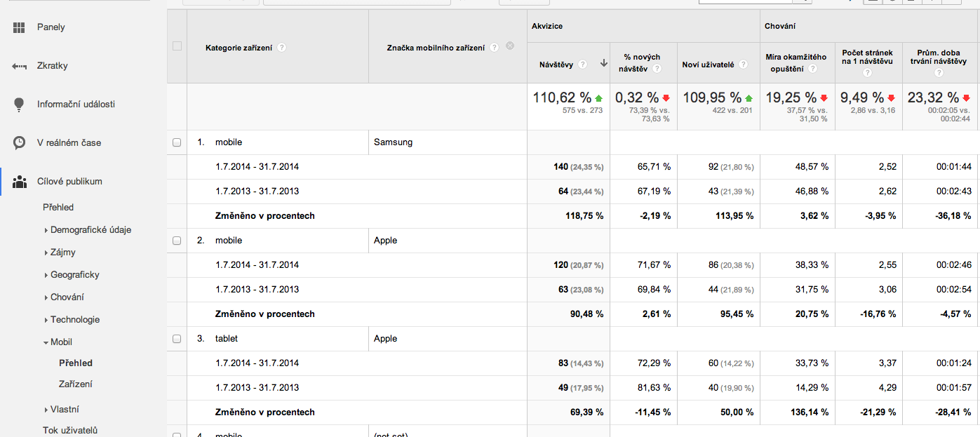The width and height of the screenshot is (980, 437).
Task: Remove Značka mobilního zařízení dimension with X icon
Action: pyautogui.click(x=510, y=46)
